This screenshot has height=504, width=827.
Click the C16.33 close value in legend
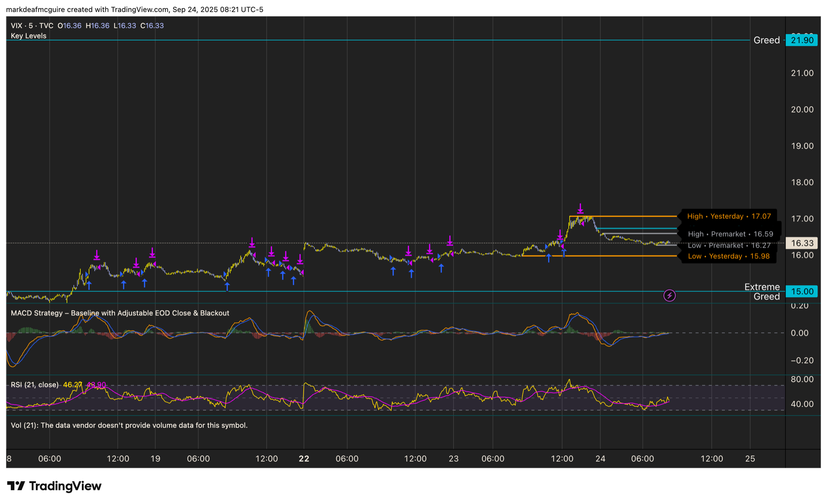(x=152, y=25)
